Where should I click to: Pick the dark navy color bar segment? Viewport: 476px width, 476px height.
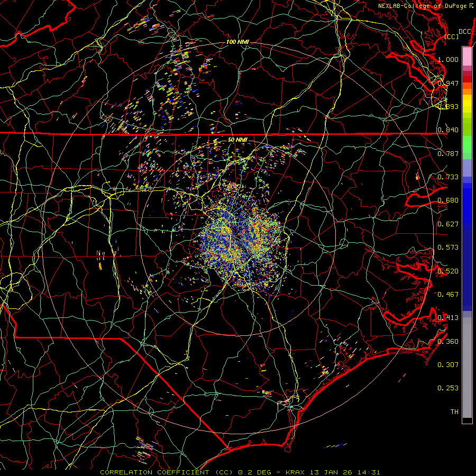(x=467, y=270)
